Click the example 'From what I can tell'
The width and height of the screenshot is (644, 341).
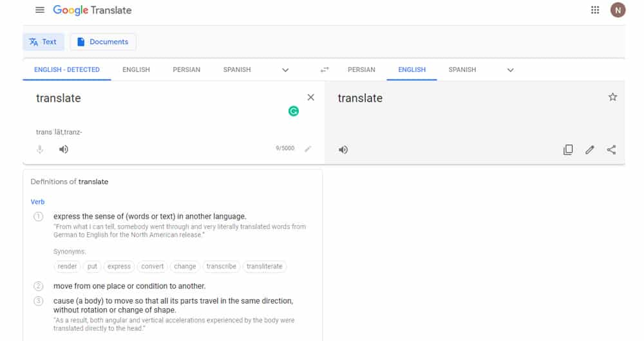click(x=180, y=230)
